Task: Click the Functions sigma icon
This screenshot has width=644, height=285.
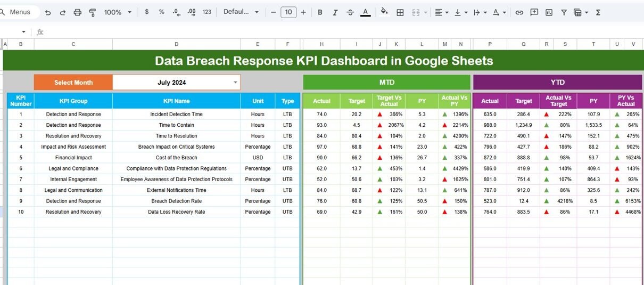Action: point(598,12)
